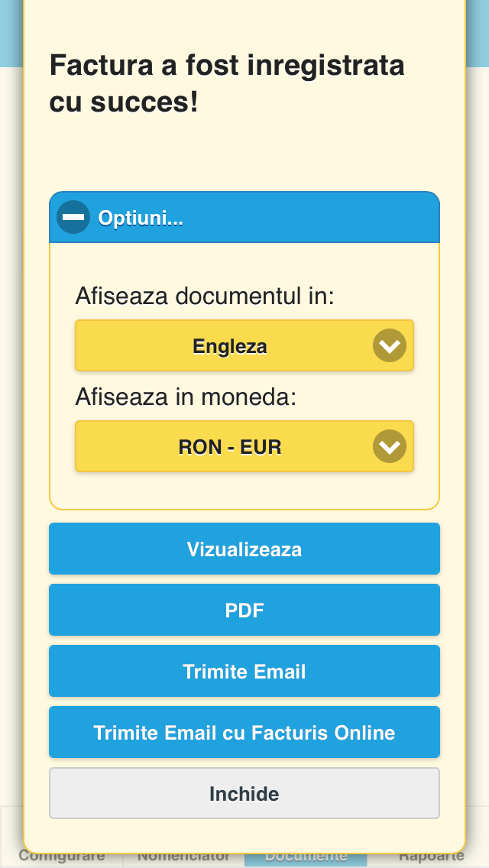The width and height of the screenshot is (489, 868).
Task: Click the Vizualizeaza button
Action: click(x=244, y=549)
